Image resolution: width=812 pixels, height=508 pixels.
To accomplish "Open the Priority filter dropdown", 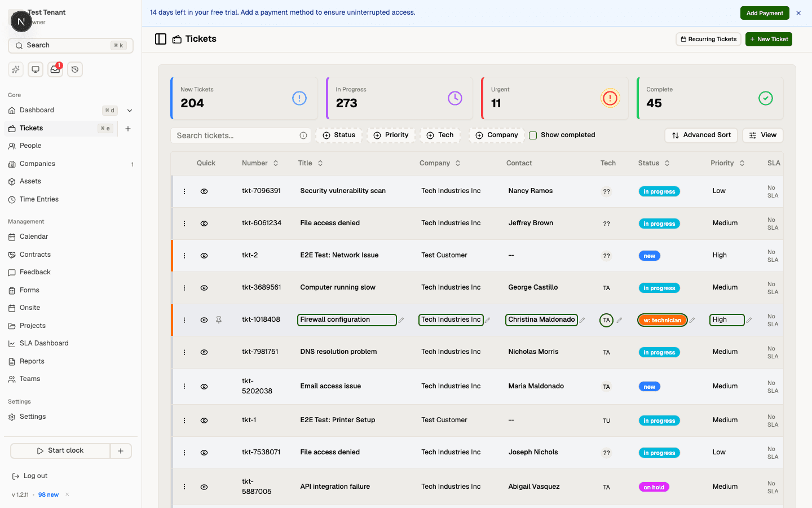I will coord(391,135).
